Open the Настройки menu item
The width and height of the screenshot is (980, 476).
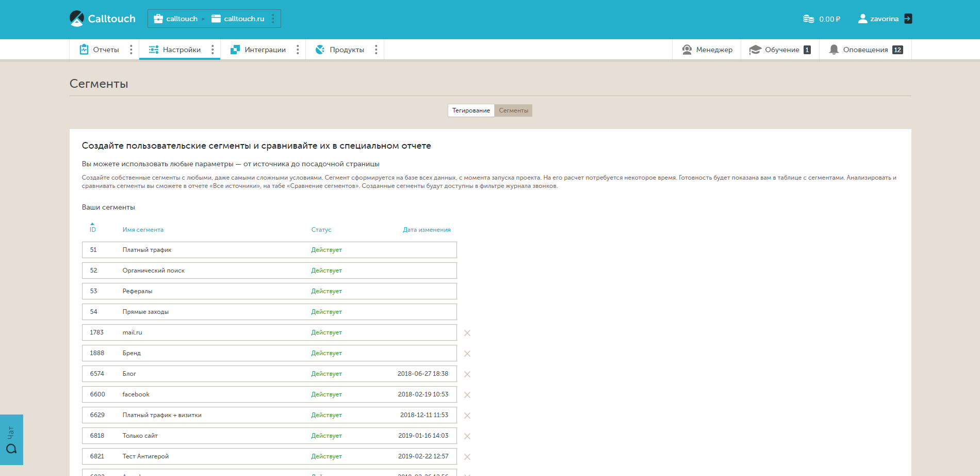click(175, 50)
